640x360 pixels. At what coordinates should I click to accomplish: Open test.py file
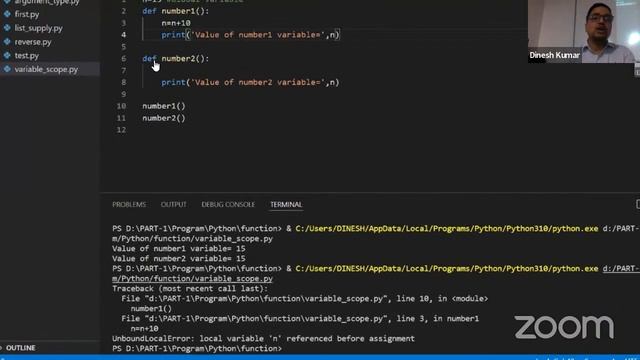pos(27,56)
